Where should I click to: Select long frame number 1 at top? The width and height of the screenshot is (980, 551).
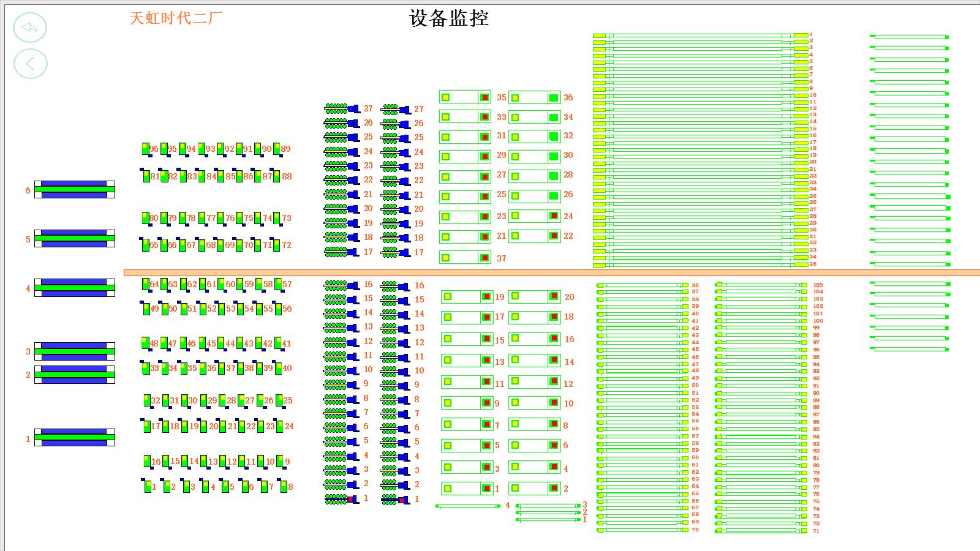(x=700, y=36)
